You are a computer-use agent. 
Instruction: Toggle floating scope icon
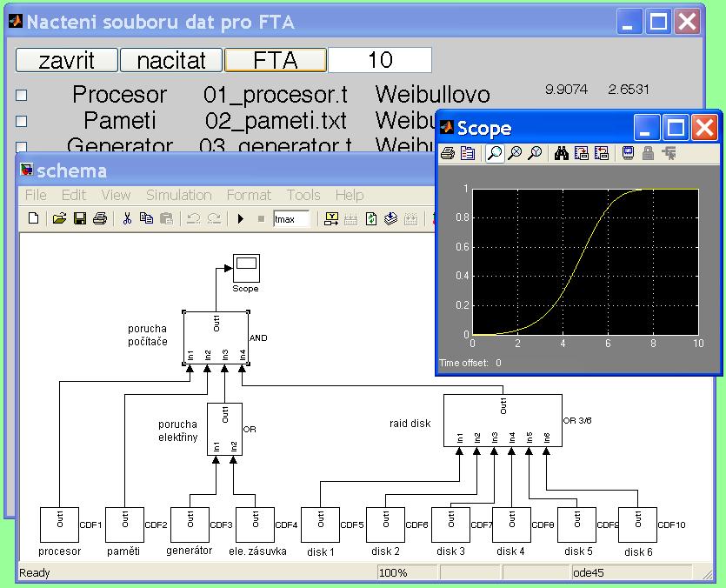(x=628, y=153)
